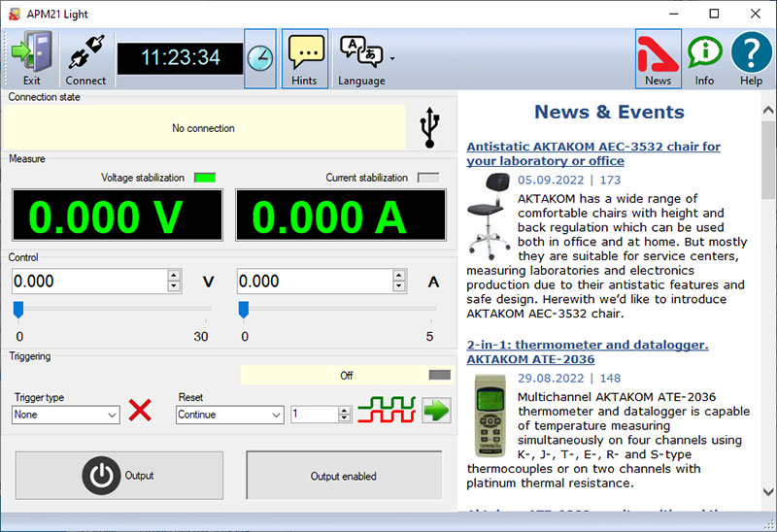Open the Reset mode dropdown

(230, 415)
